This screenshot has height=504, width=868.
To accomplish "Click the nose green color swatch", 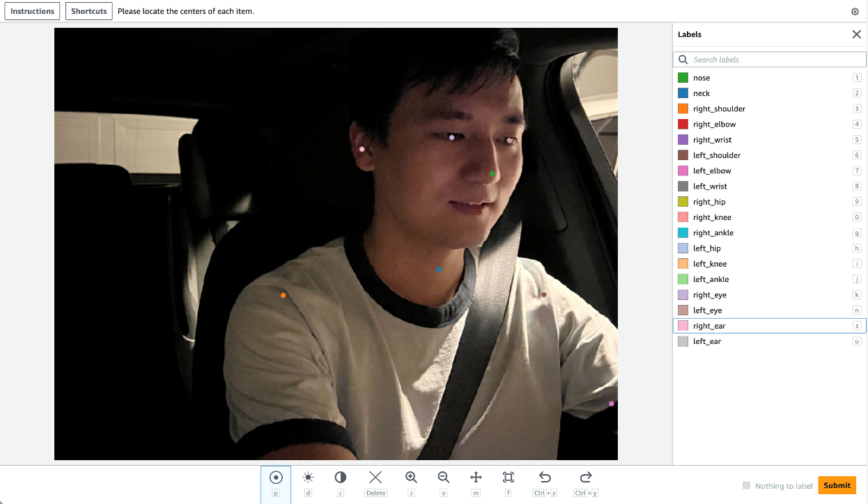I will pos(683,78).
